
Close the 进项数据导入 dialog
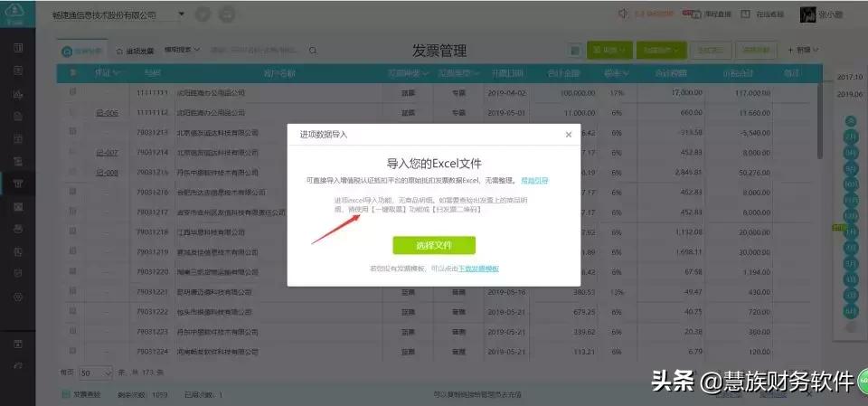pos(568,135)
